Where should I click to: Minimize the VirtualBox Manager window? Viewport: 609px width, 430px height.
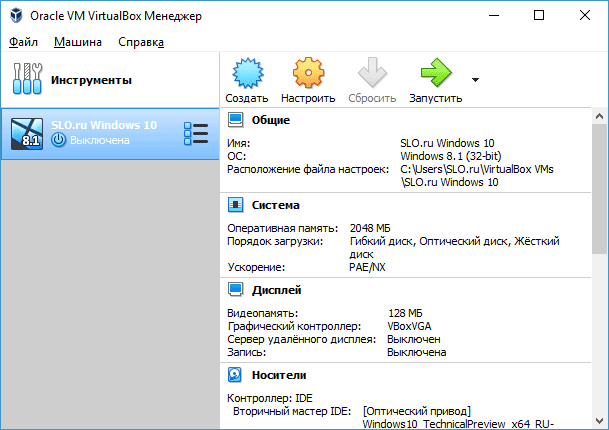click(x=494, y=16)
